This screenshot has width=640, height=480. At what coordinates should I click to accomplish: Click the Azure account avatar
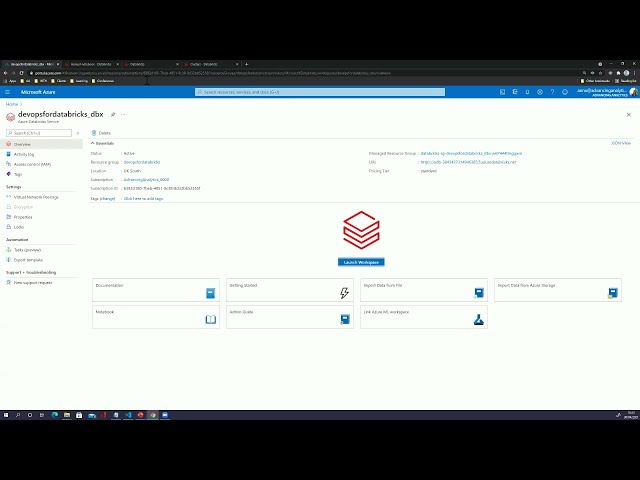tap(633, 92)
